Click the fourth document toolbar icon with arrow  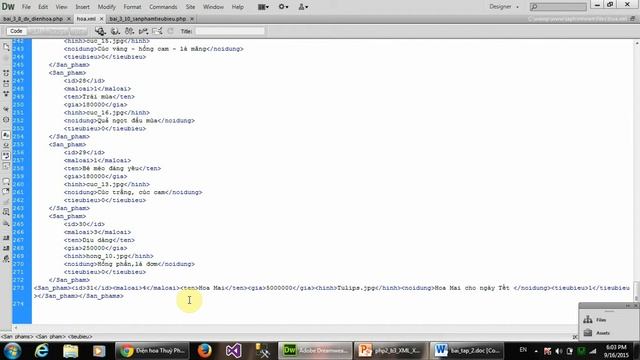(143, 31)
